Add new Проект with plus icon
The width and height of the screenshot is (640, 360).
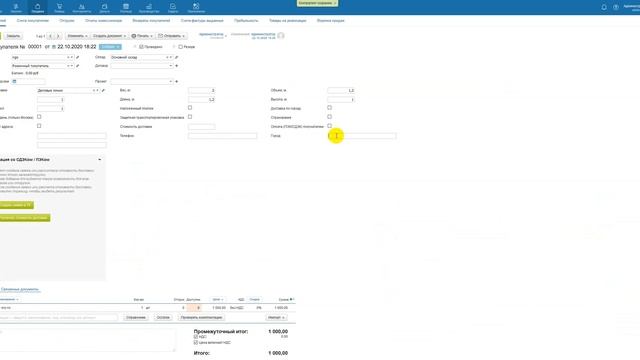pos(176,82)
